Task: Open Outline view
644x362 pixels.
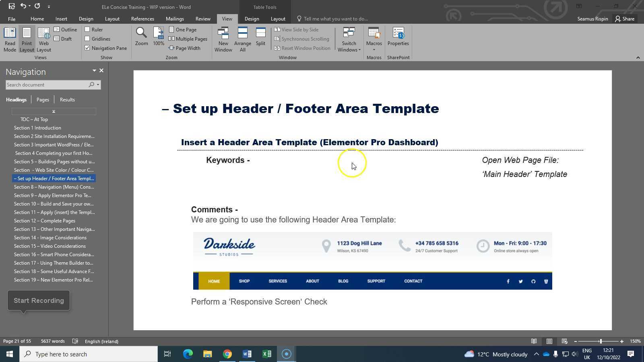Action: [66, 29]
